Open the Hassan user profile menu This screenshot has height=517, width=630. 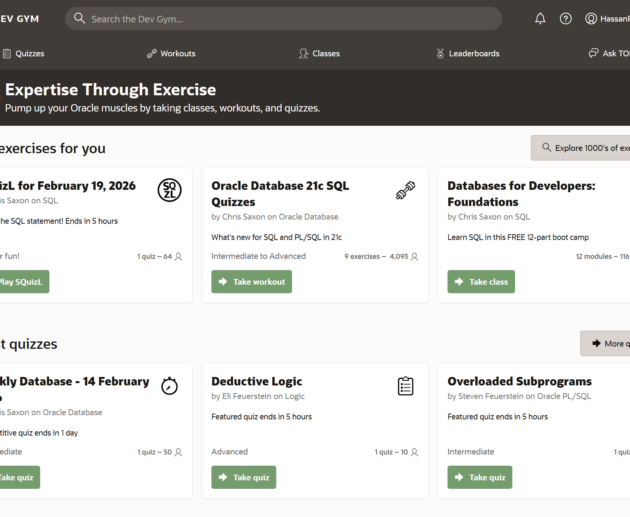point(607,18)
